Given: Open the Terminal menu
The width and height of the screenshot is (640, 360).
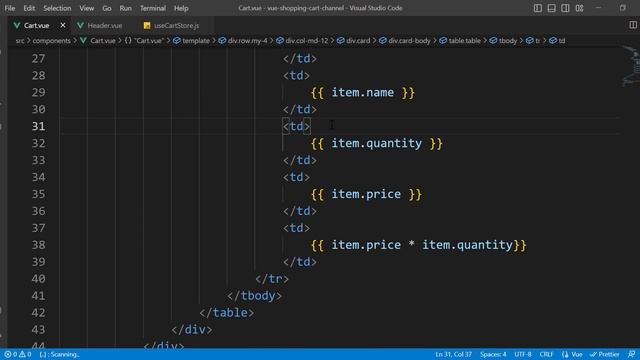Looking at the screenshot, I should (153, 8).
